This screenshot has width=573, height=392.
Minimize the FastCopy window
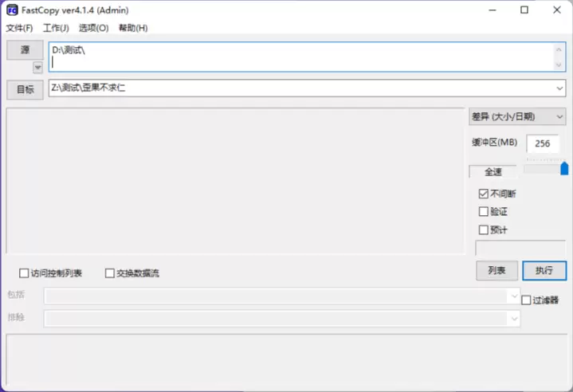click(493, 10)
